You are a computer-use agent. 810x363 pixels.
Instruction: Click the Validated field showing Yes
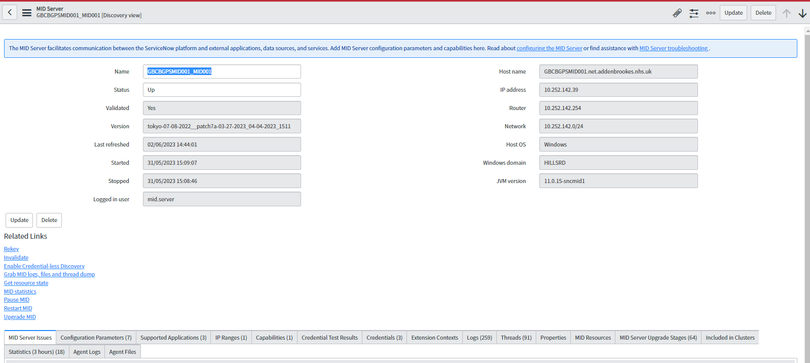tap(222, 108)
